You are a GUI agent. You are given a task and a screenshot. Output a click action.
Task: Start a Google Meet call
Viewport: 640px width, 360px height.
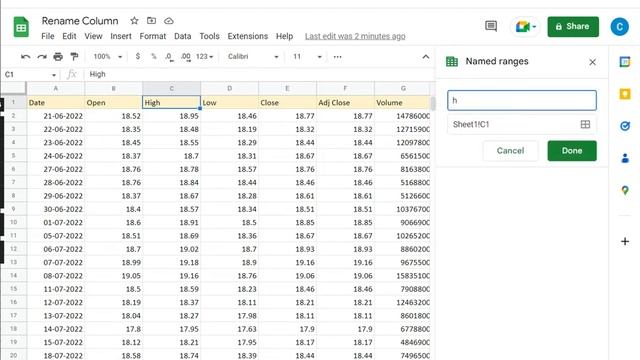tap(522, 27)
